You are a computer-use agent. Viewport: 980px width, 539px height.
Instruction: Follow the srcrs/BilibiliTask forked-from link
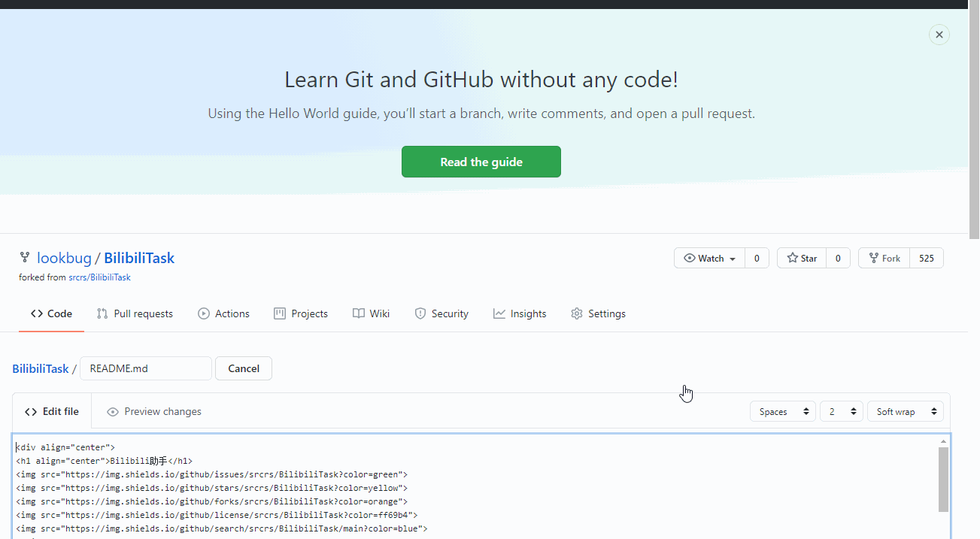coord(99,277)
